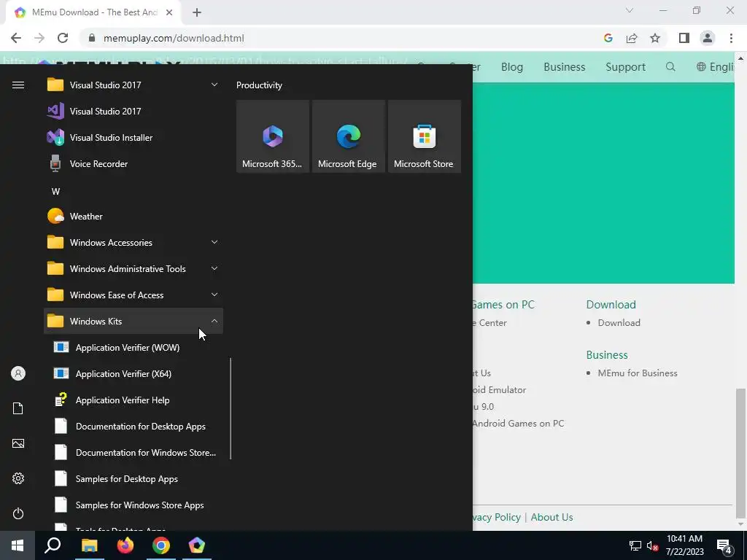This screenshot has width=747, height=560.
Task: Click the Privacy Policy footer link
Action: [496, 517]
